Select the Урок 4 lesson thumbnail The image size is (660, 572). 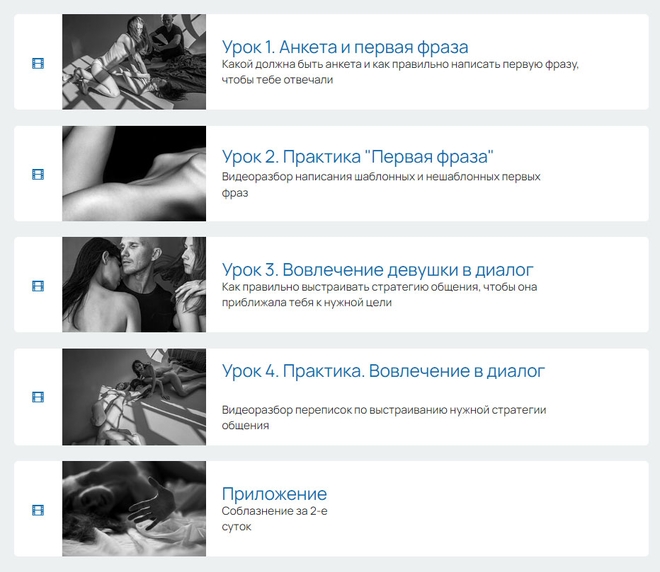(134, 397)
